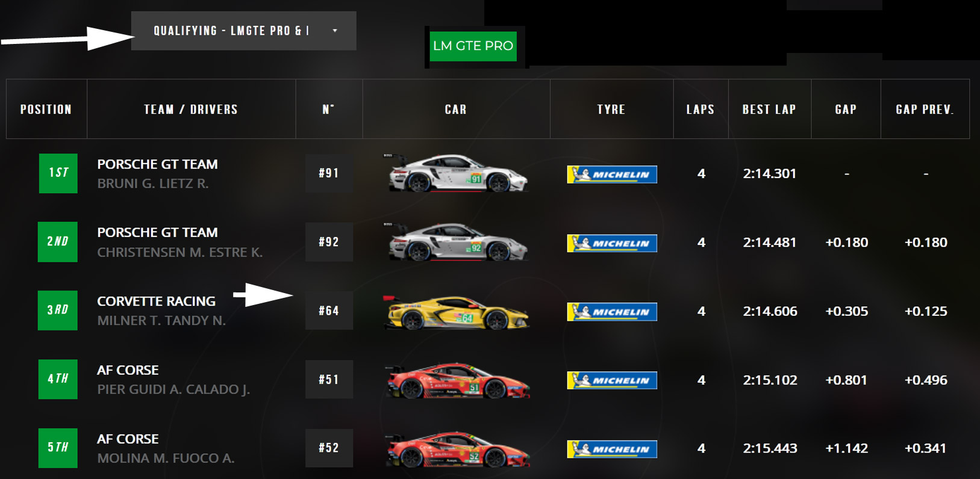Sort by the Best Lap column header
Viewport: 980px width, 479px height.
click(769, 110)
